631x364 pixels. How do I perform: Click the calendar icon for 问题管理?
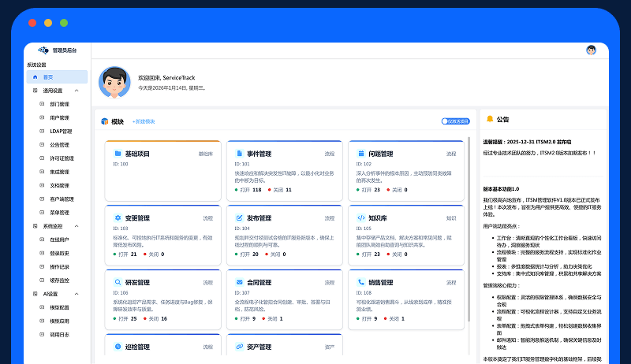(x=360, y=154)
